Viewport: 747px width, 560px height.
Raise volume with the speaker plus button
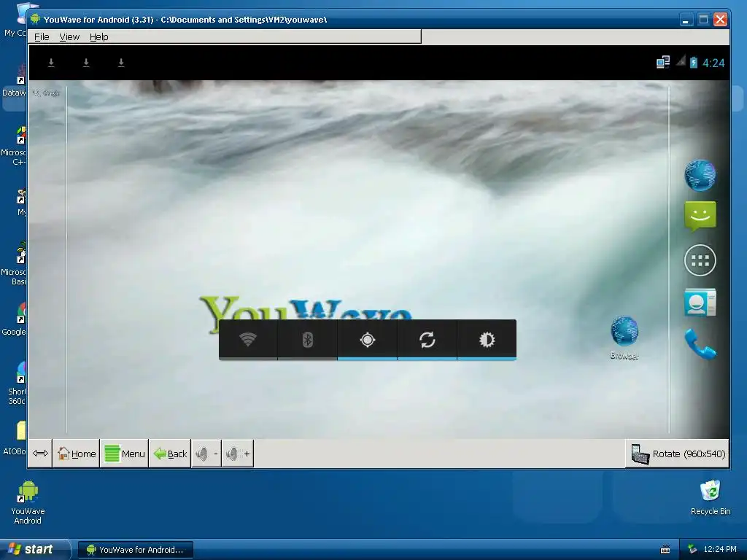pyautogui.click(x=238, y=454)
